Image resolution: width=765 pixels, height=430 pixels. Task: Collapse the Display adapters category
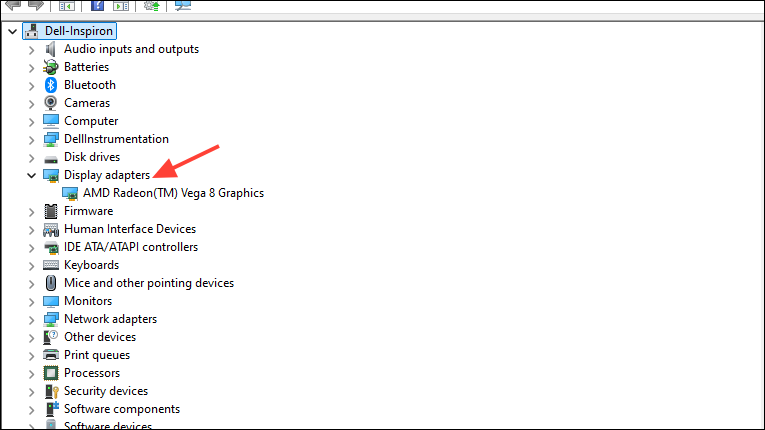(x=32, y=175)
